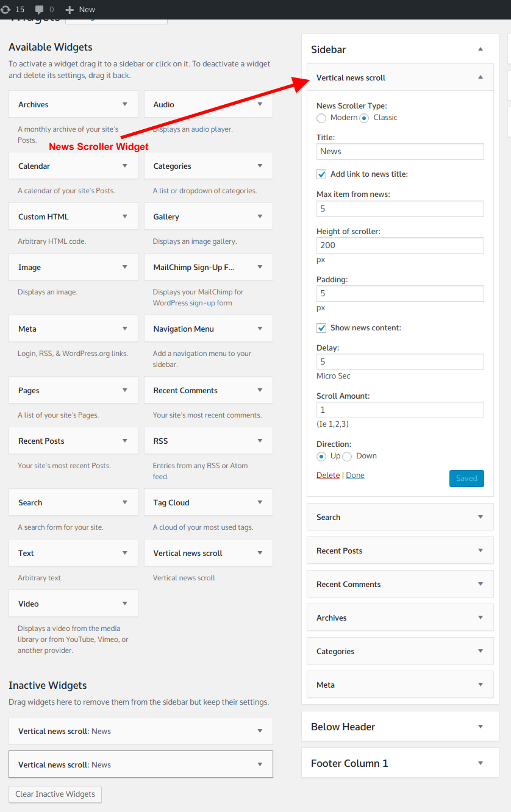
Task: Expand the RSS widget
Action: click(x=260, y=441)
